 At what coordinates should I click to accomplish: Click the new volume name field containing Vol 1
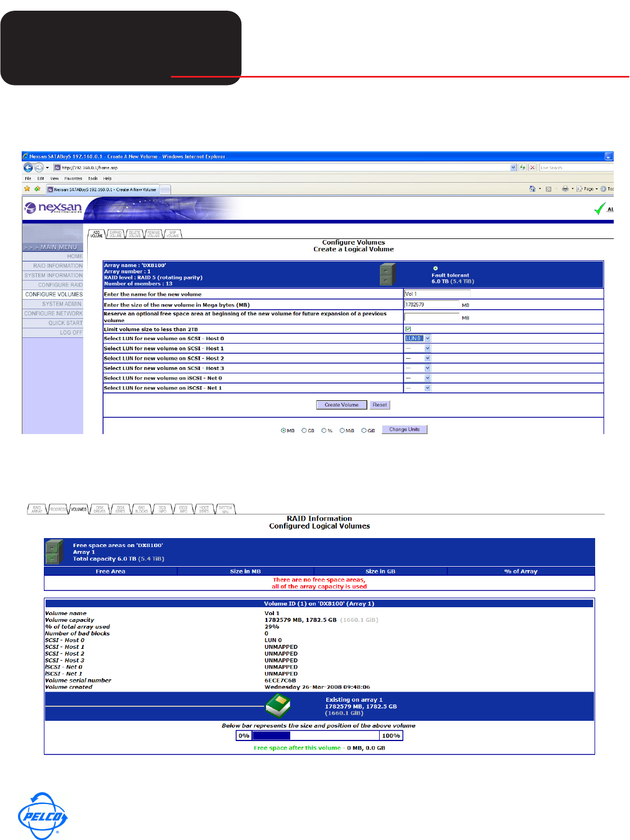(437, 294)
